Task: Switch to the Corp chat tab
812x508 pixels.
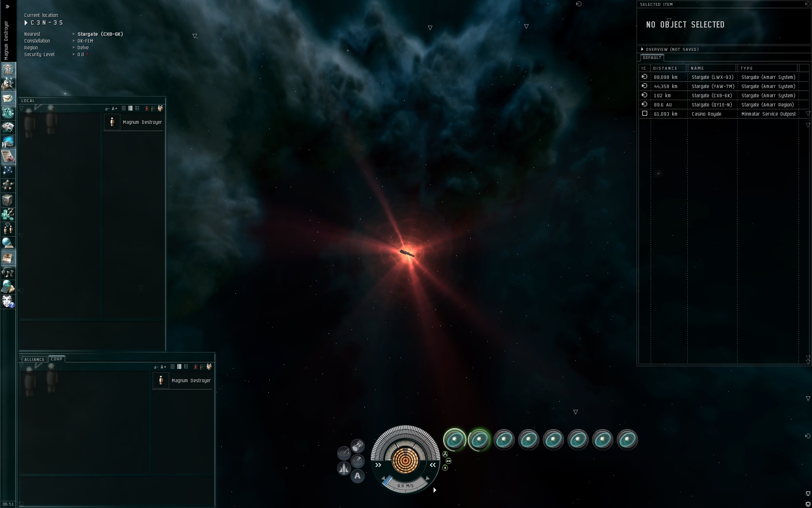Action: pos(57,359)
